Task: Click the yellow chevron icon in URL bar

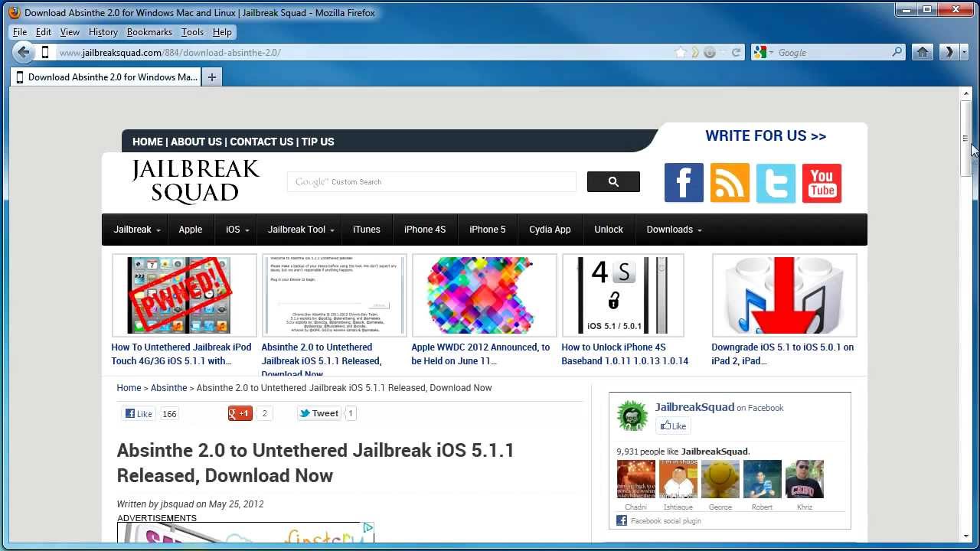Action: point(695,52)
